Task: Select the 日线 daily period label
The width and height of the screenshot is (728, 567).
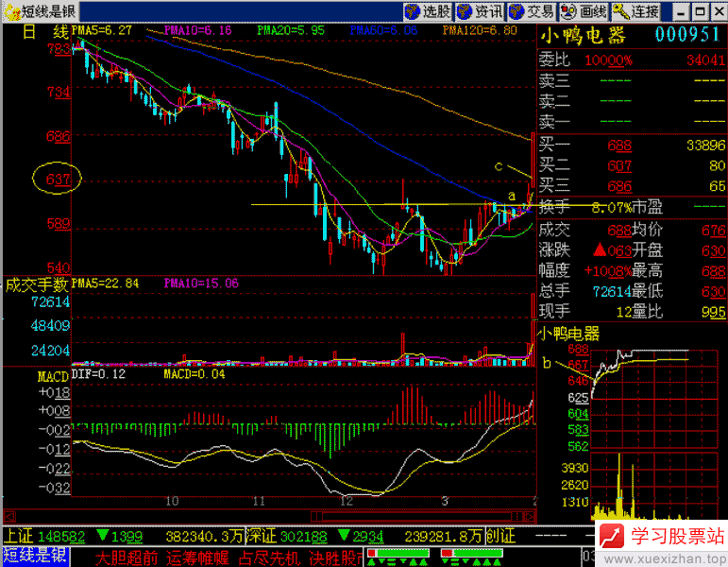Action: pos(45,32)
